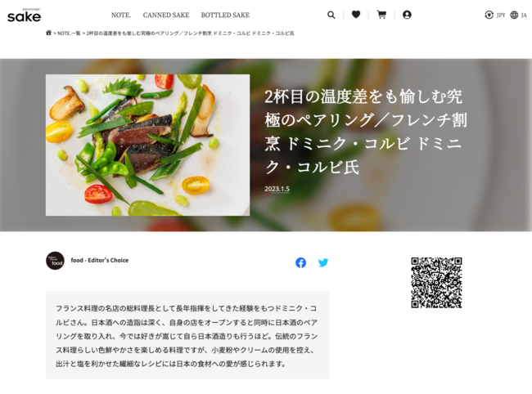The height and width of the screenshot is (394, 532).
Task: Open the CANNED SAKE menu item
Action: click(x=166, y=16)
